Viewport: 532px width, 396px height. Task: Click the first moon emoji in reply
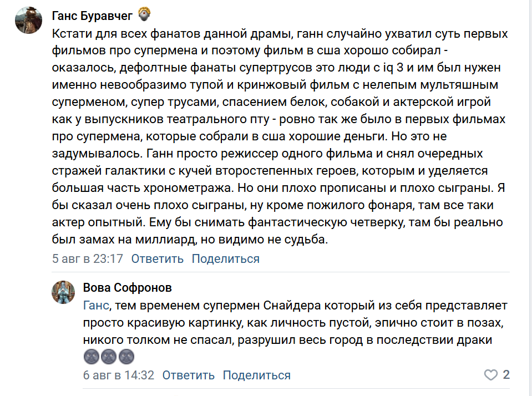91,356
